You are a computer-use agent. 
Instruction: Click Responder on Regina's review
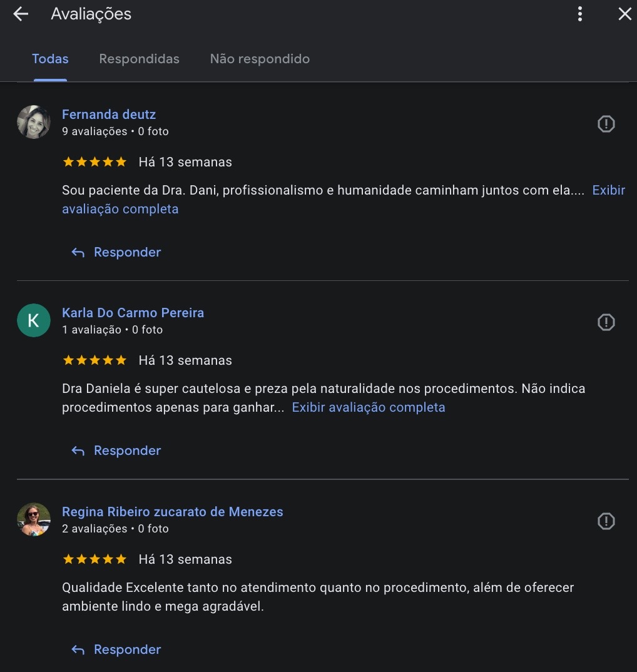[127, 649]
